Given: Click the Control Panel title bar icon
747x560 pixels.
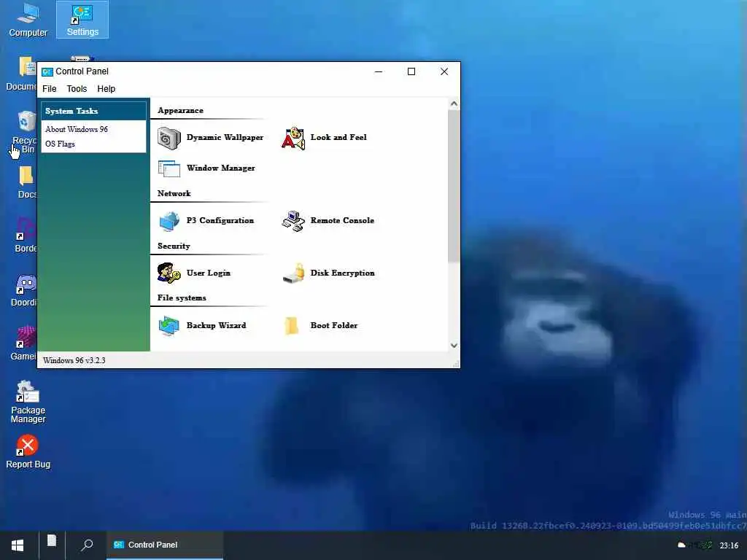Looking at the screenshot, I should point(47,72).
